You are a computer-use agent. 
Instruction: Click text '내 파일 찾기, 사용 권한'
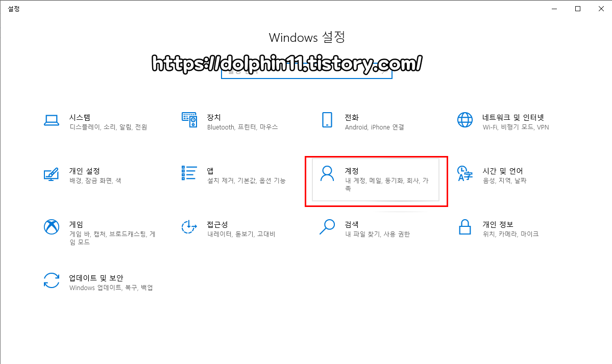tap(377, 234)
